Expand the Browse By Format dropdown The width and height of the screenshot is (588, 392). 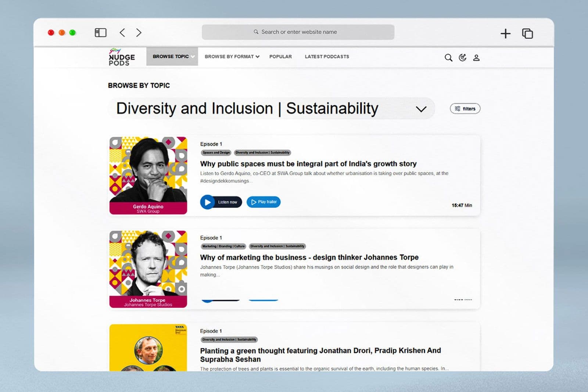(232, 57)
